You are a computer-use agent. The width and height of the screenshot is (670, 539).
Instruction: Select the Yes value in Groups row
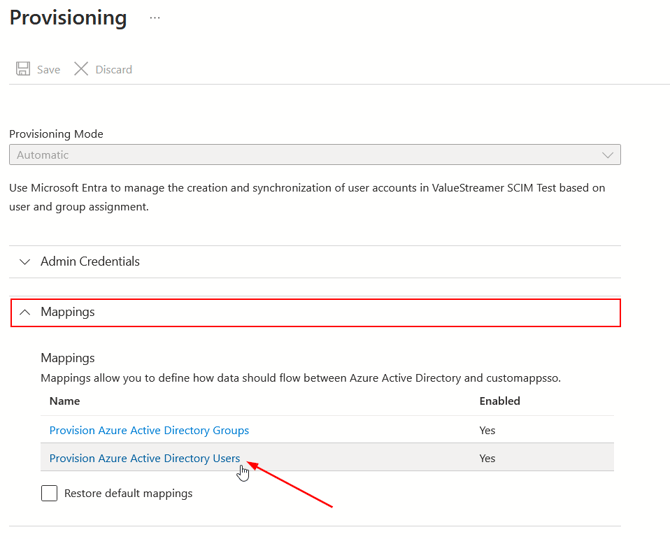[x=487, y=430]
